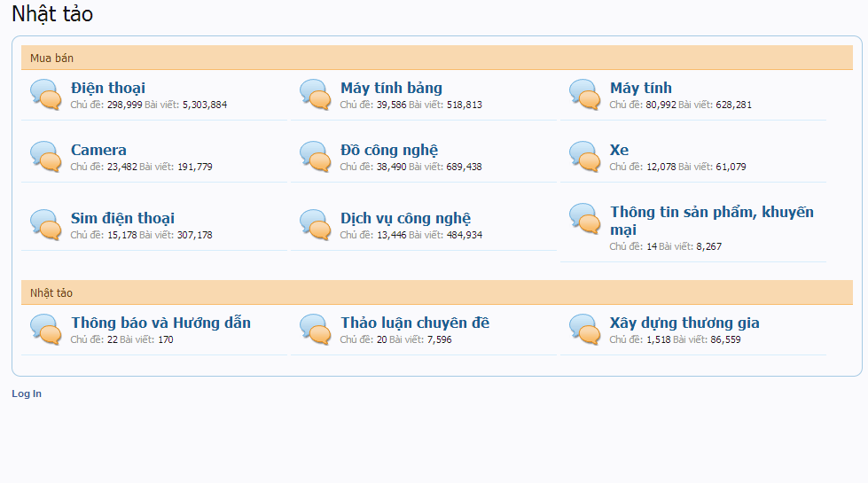Open the Điện thoại forum link
This screenshot has width=868, height=483.
tap(108, 88)
